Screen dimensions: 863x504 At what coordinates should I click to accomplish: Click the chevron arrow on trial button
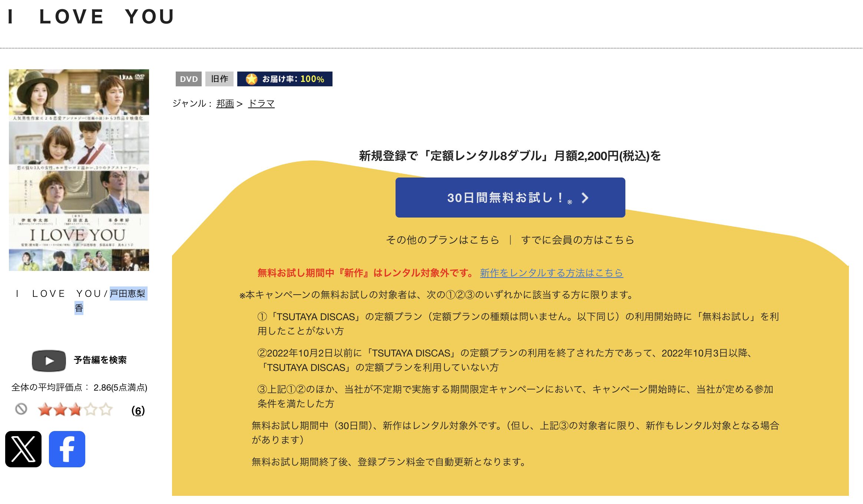[585, 198]
